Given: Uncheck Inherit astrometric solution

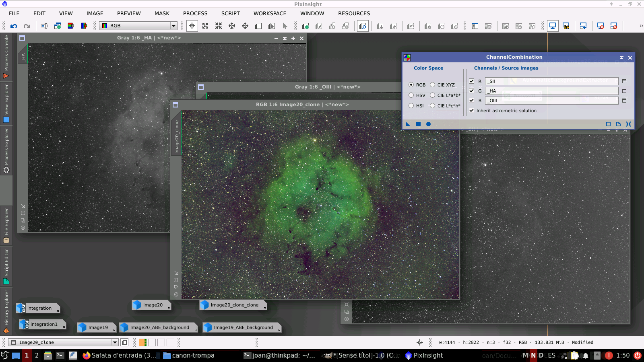Looking at the screenshot, I should point(472,111).
